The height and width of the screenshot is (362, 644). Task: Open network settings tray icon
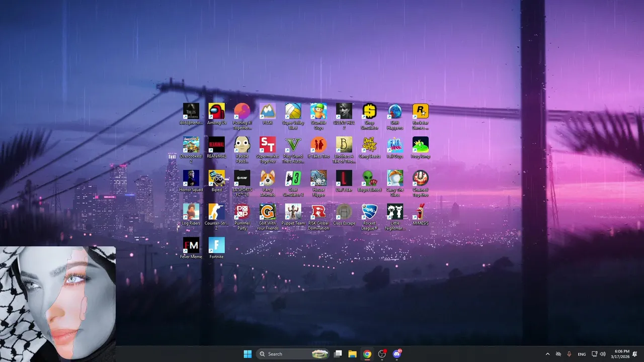(x=594, y=354)
